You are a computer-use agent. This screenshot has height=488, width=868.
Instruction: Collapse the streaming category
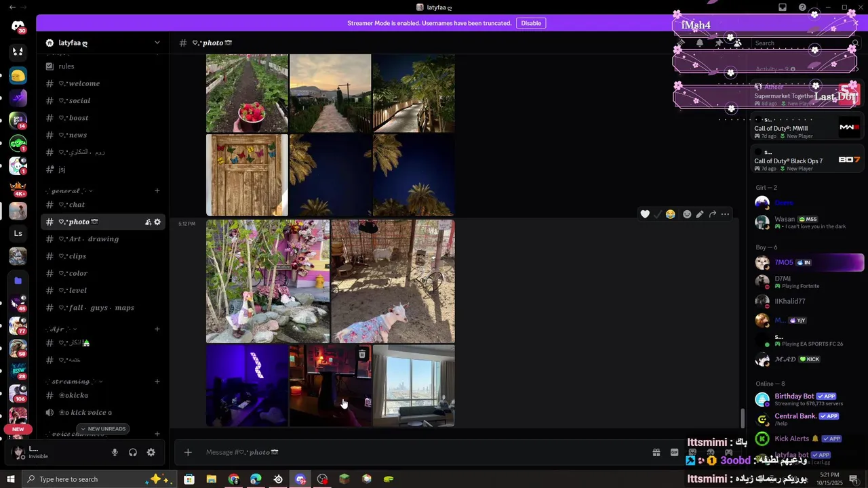point(74,382)
